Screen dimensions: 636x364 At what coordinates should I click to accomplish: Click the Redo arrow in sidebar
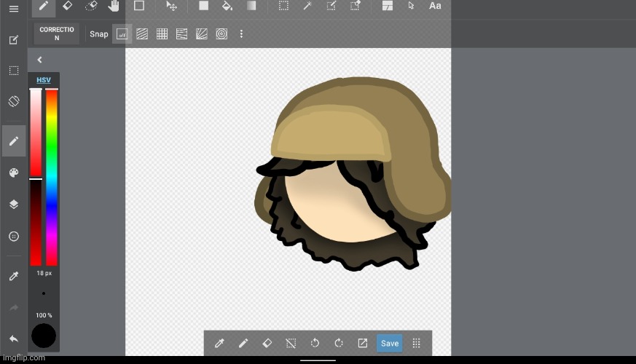click(x=14, y=308)
